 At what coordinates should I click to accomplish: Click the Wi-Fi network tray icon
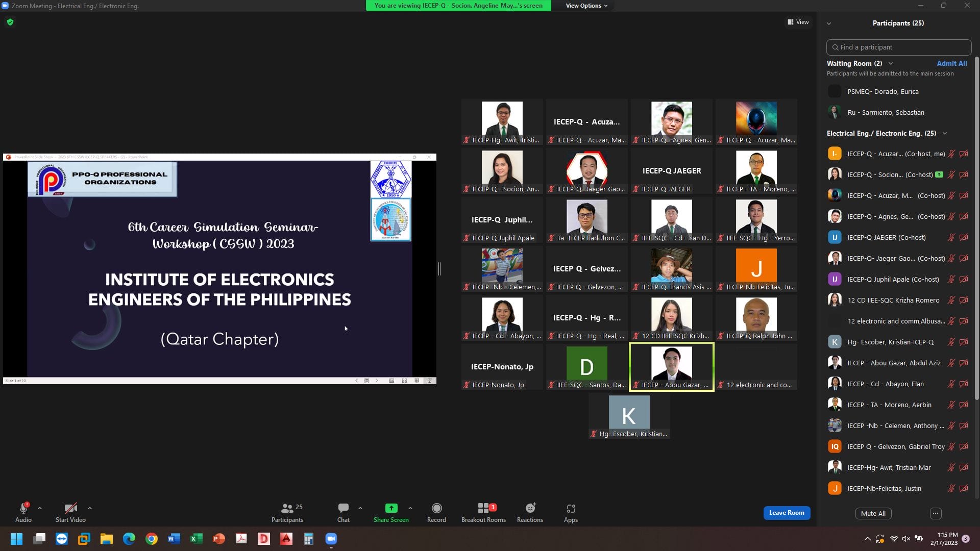[x=894, y=539]
